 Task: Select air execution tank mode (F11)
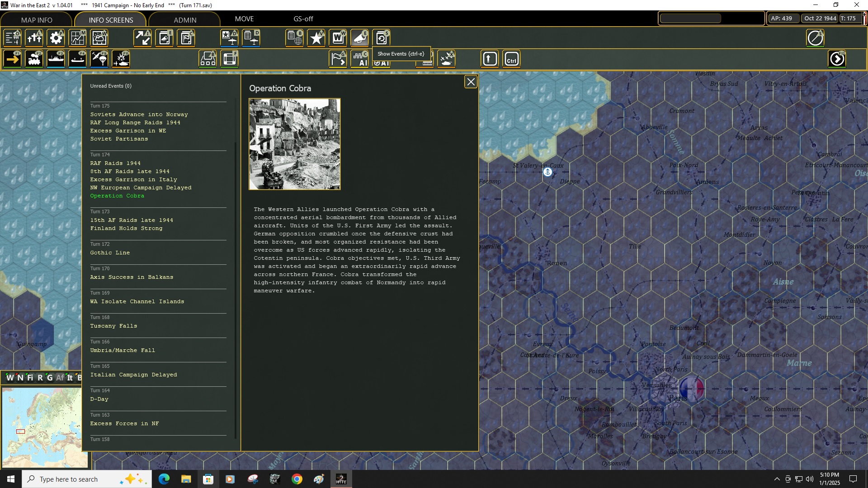coord(121,59)
